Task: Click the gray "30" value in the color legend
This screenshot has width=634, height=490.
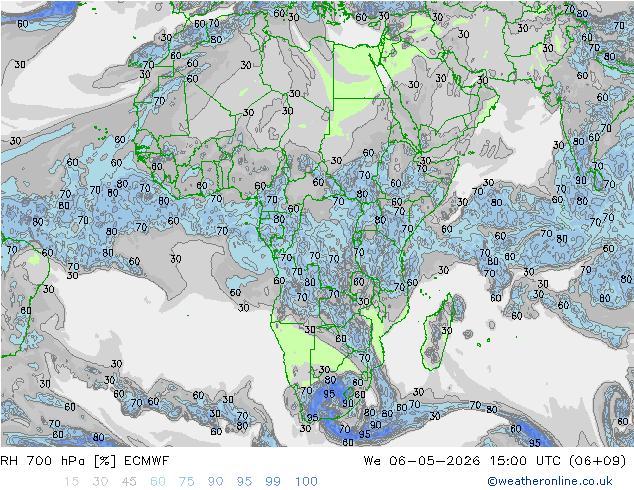Action: (x=100, y=482)
